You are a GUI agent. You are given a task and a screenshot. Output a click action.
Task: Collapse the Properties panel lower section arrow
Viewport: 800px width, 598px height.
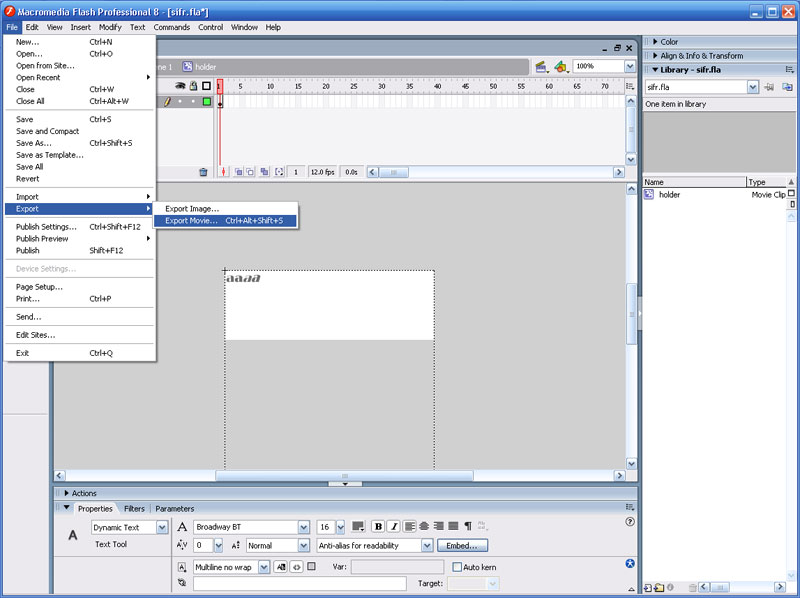[x=631, y=589]
